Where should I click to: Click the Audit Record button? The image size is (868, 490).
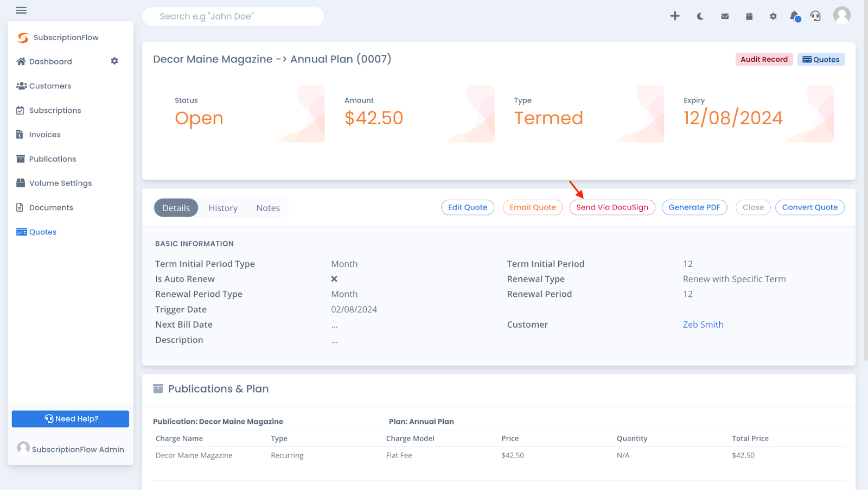(764, 60)
